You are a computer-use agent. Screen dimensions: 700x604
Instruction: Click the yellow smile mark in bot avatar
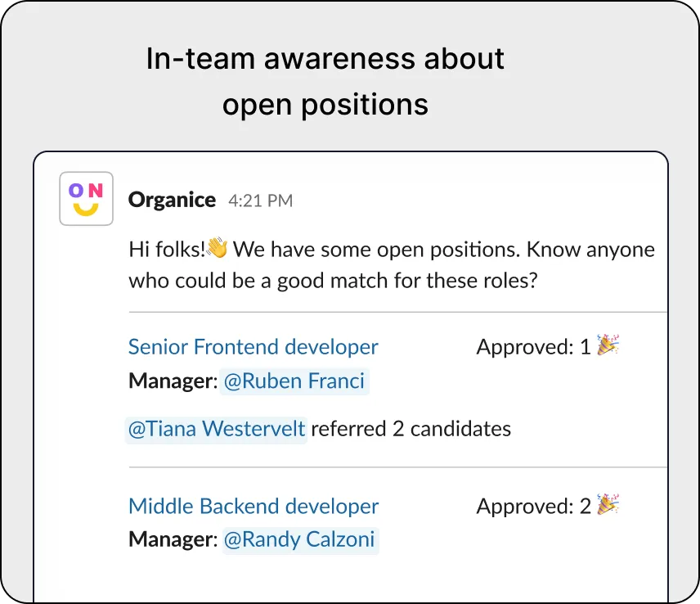pos(86,207)
